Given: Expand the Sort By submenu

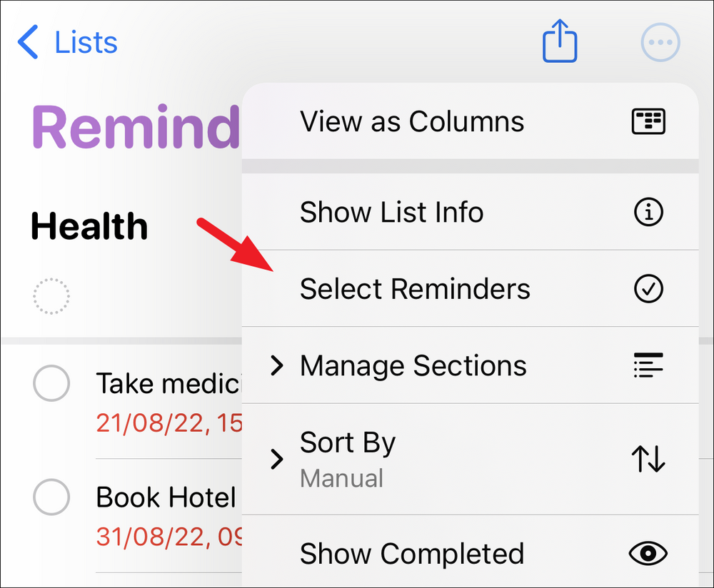Looking at the screenshot, I should pos(277,460).
